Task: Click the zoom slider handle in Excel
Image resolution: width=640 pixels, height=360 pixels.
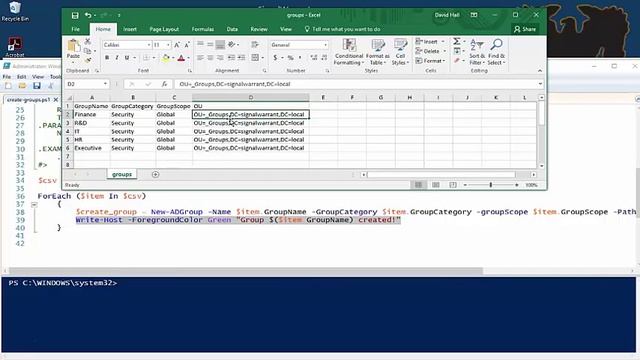Action: click(x=491, y=185)
